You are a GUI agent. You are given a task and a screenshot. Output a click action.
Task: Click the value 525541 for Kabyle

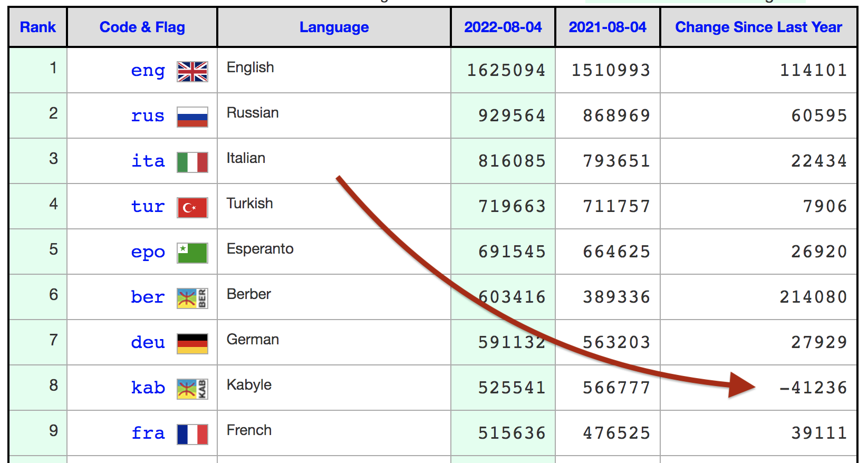(512, 388)
